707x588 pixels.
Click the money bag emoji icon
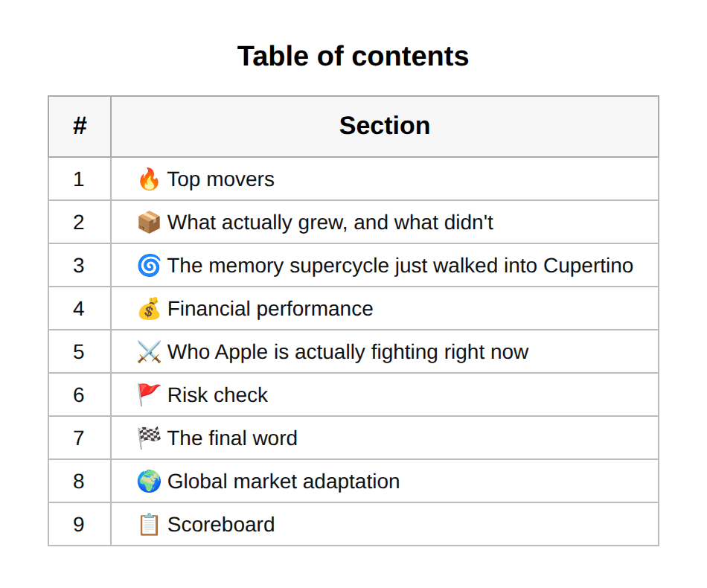click(x=149, y=308)
